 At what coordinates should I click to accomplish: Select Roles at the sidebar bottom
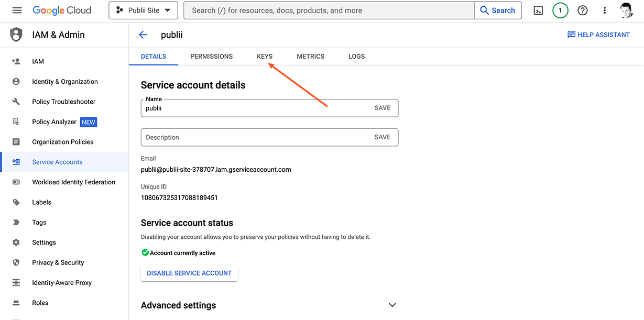(x=39, y=303)
